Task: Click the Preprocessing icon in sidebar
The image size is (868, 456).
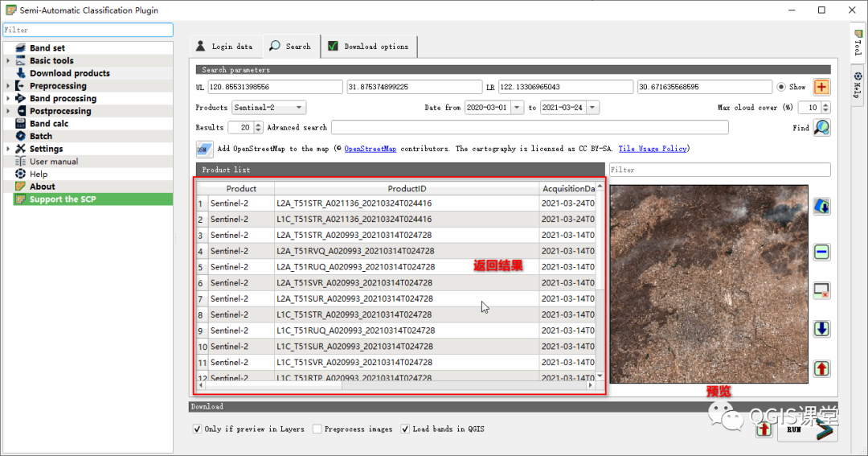Action: point(20,86)
